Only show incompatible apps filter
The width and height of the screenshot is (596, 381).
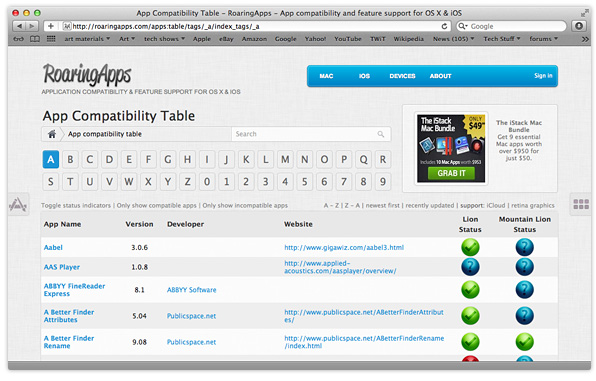point(245,205)
